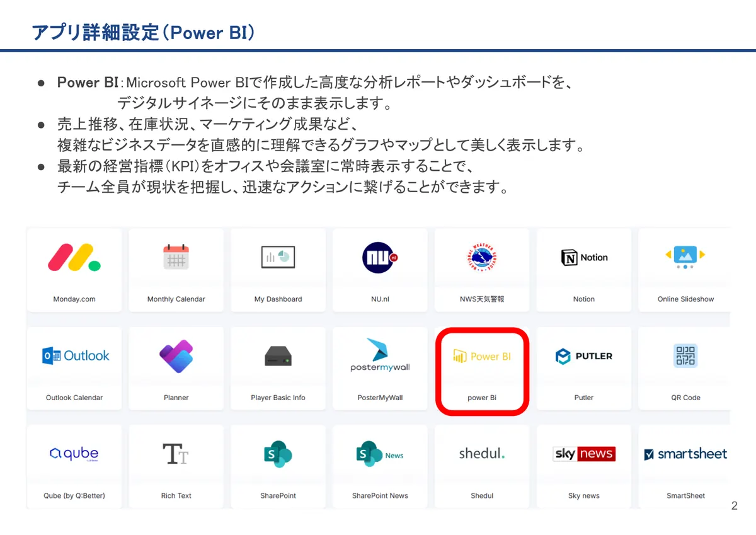Open the Qube by Q:Better logo
756x535 pixels.
[74, 454]
